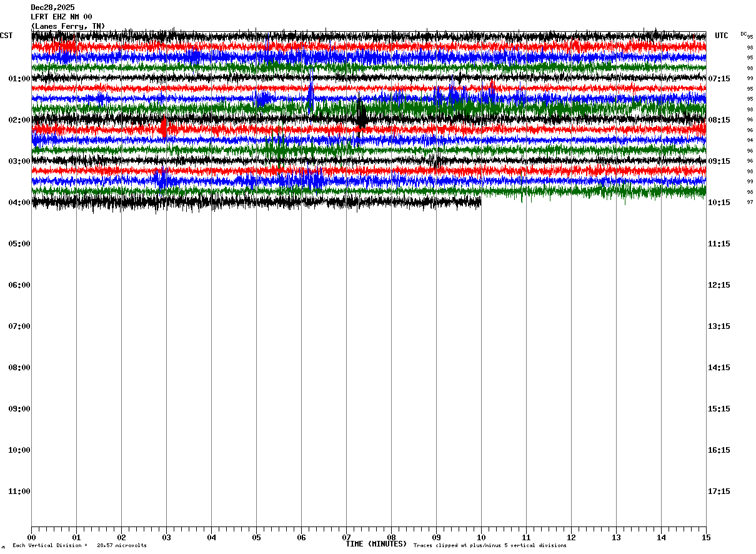Click the date label Dec28,2025
Image resolution: width=756 pixels, height=554 pixels.
point(52,8)
